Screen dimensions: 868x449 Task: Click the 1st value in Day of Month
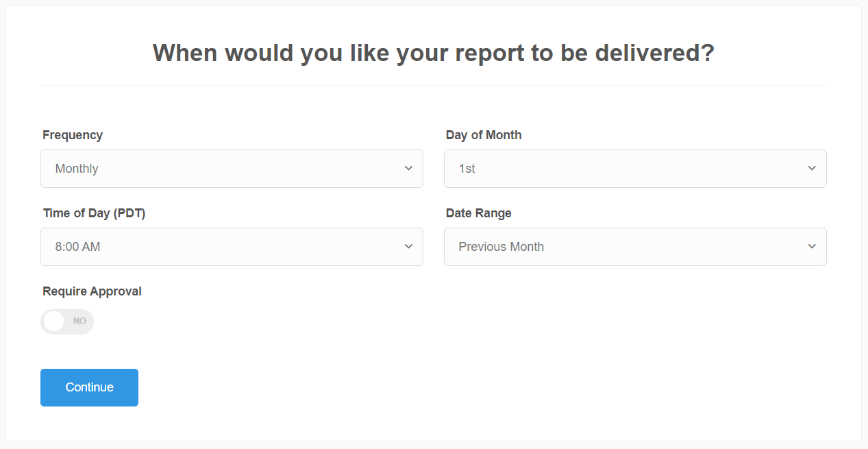point(467,168)
